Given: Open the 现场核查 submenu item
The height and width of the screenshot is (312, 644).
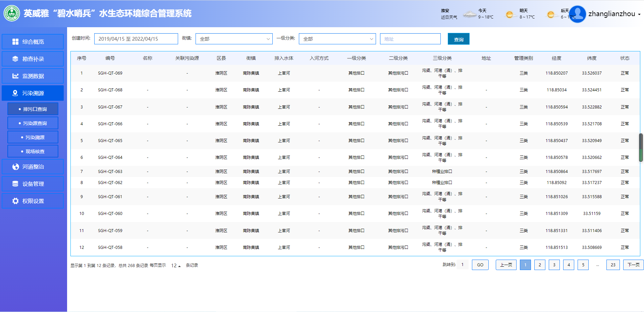Looking at the screenshot, I should click(33, 151).
